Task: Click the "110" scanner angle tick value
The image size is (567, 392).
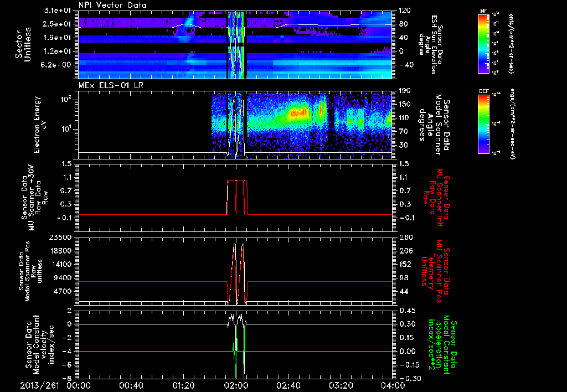Action: tap(405, 118)
